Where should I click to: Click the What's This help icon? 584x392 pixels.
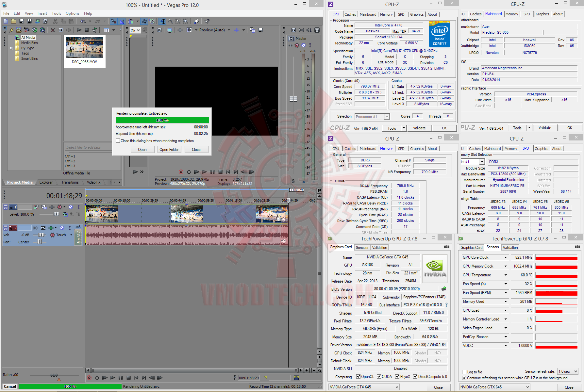tap(207, 21)
